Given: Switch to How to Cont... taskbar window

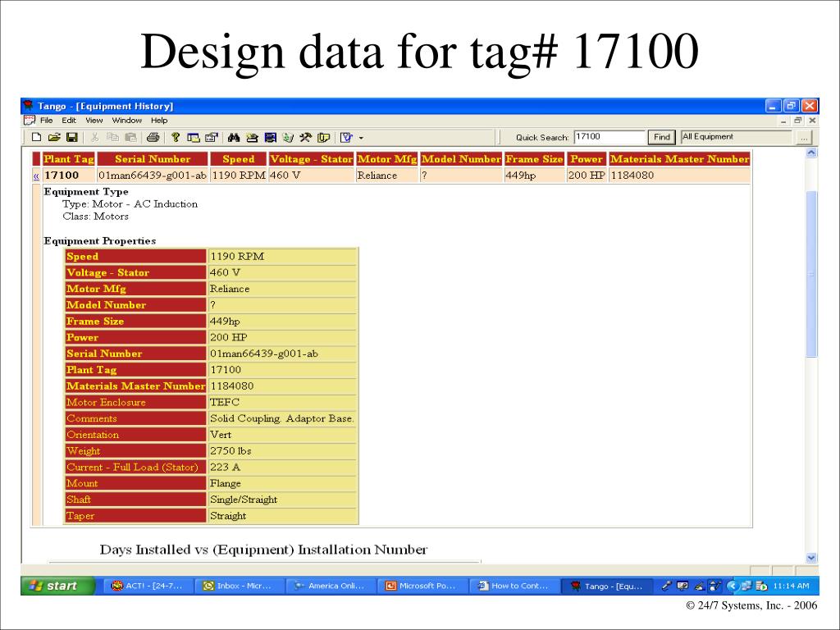Looking at the screenshot, I should [514, 586].
